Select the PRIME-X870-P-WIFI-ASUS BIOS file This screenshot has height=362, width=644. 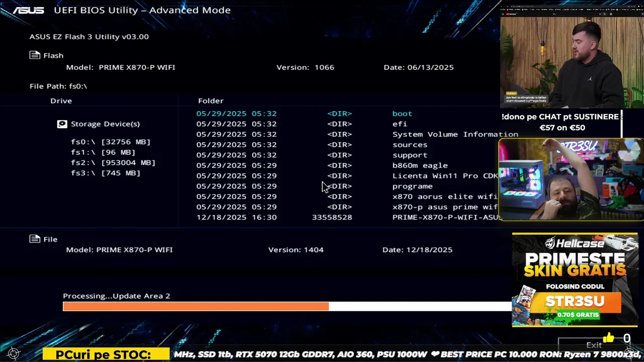pyautogui.click(x=446, y=217)
